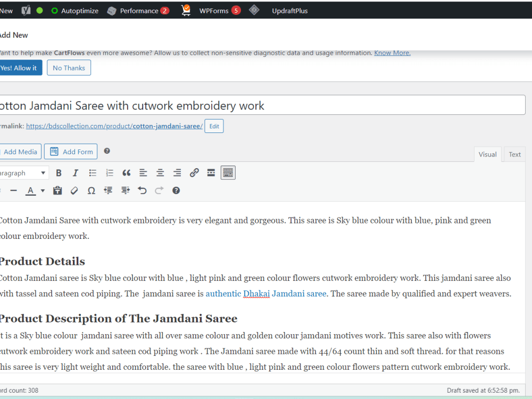Edit the product permalink
The width and height of the screenshot is (532, 399).
tap(214, 126)
